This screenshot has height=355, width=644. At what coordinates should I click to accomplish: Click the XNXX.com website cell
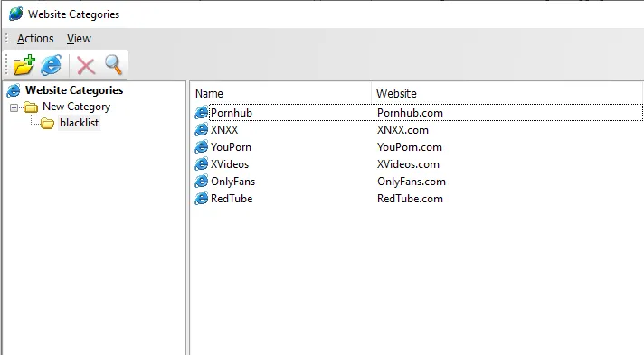[x=402, y=130]
